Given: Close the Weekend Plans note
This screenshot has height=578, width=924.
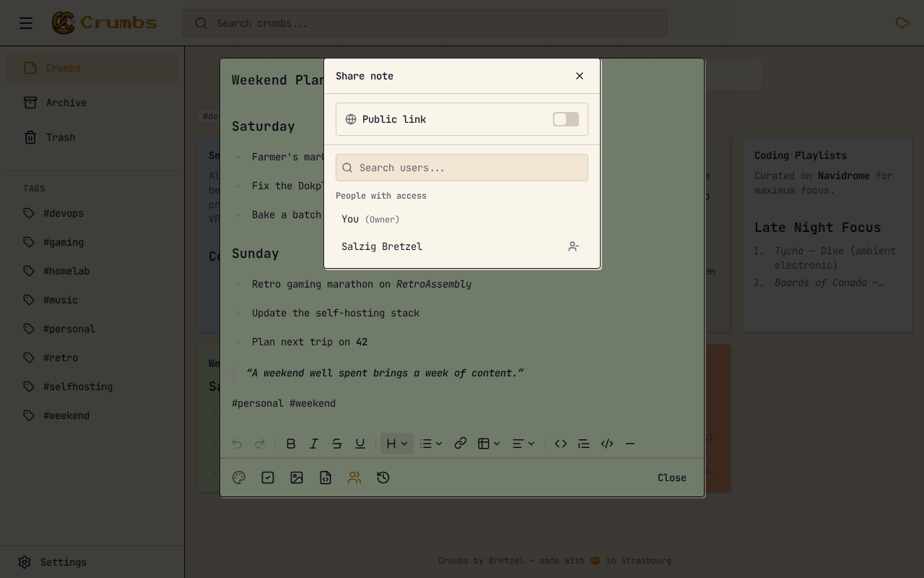Looking at the screenshot, I should pos(672,478).
